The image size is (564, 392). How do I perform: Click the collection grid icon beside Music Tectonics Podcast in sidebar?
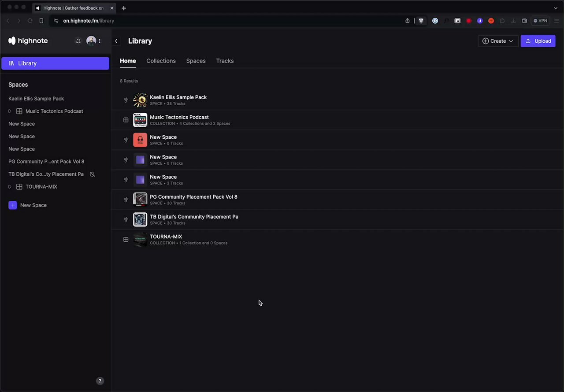(19, 111)
